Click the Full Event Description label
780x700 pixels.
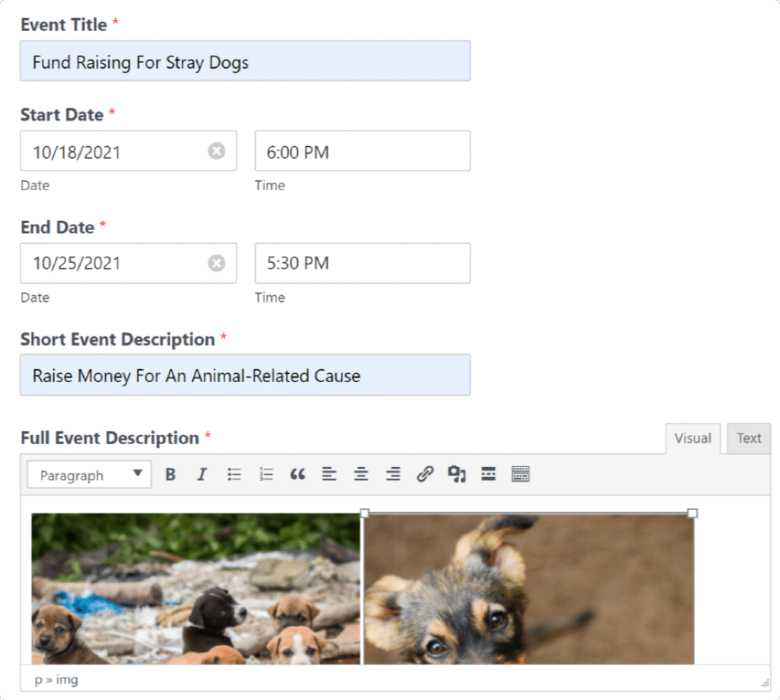110,438
